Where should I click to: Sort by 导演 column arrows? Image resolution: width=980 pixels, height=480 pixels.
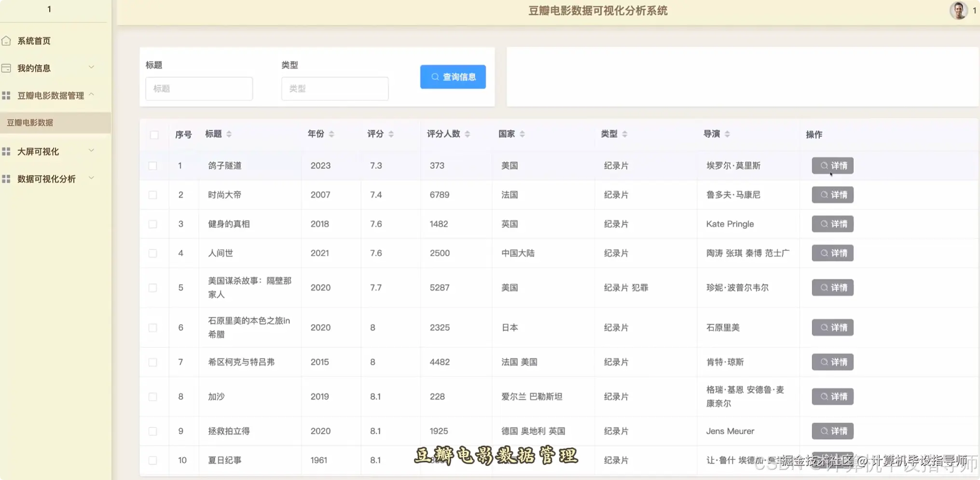pyautogui.click(x=727, y=134)
